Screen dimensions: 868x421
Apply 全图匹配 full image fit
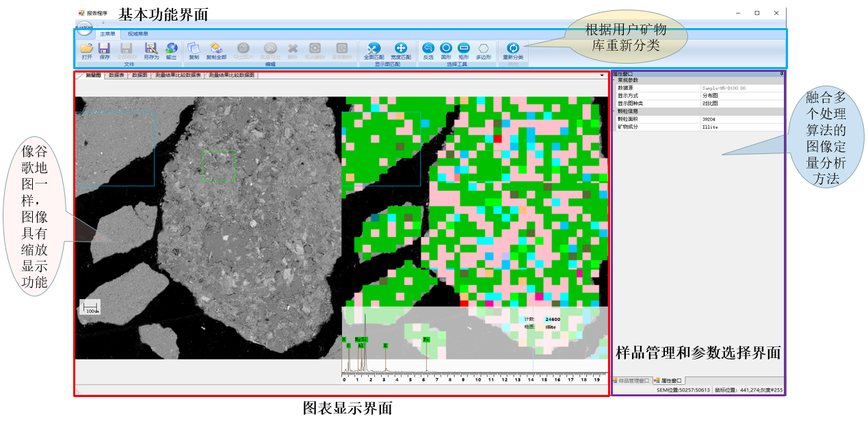pos(373,49)
